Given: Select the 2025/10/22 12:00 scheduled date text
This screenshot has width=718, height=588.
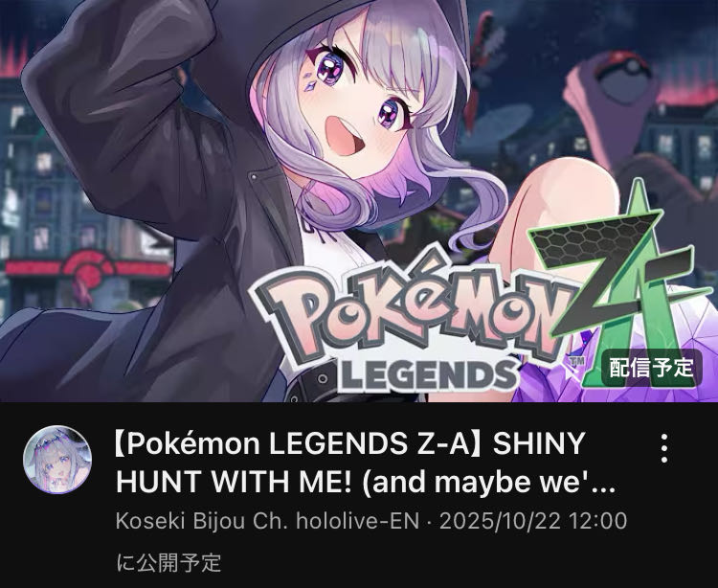Looking at the screenshot, I should point(533,521).
